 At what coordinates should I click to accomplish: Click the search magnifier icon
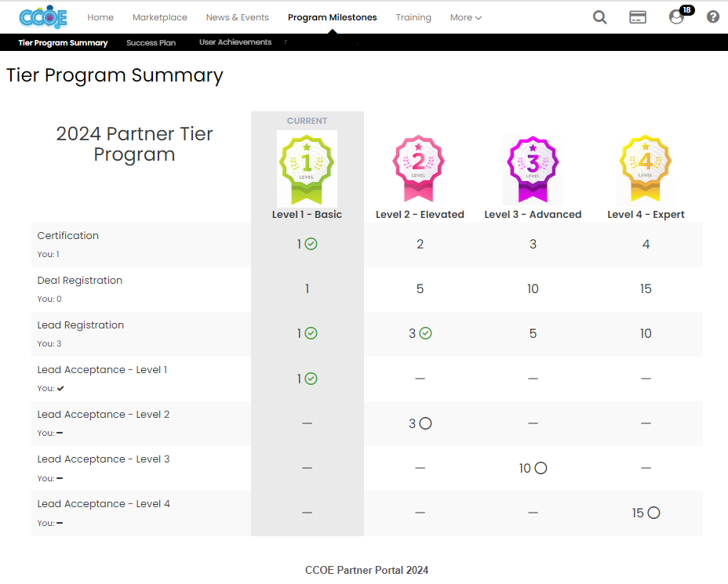(599, 17)
